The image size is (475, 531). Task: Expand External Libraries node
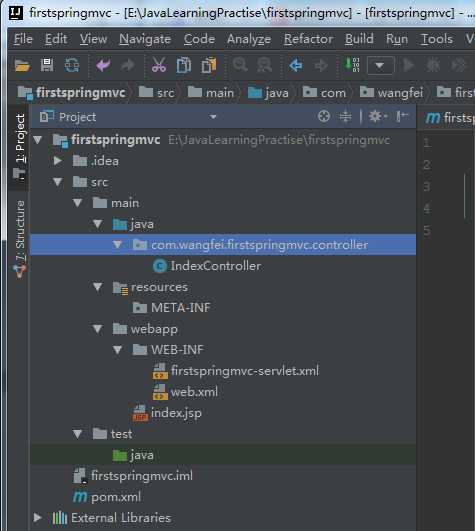click(x=38, y=517)
